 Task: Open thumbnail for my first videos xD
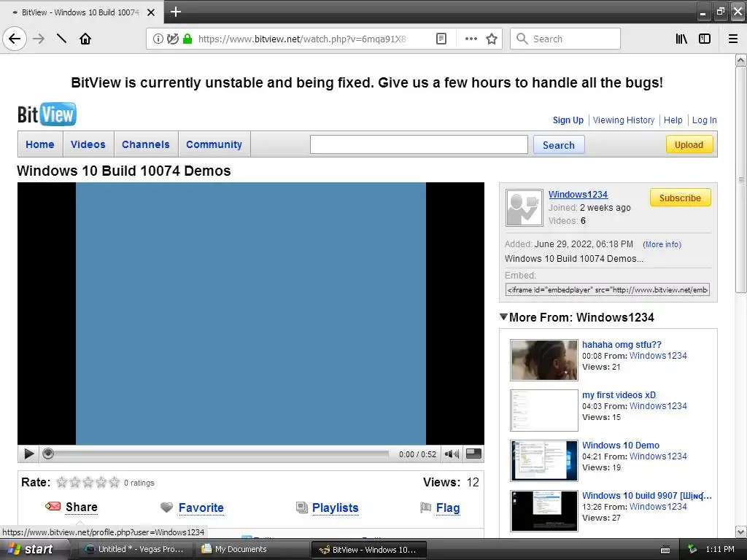point(544,411)
